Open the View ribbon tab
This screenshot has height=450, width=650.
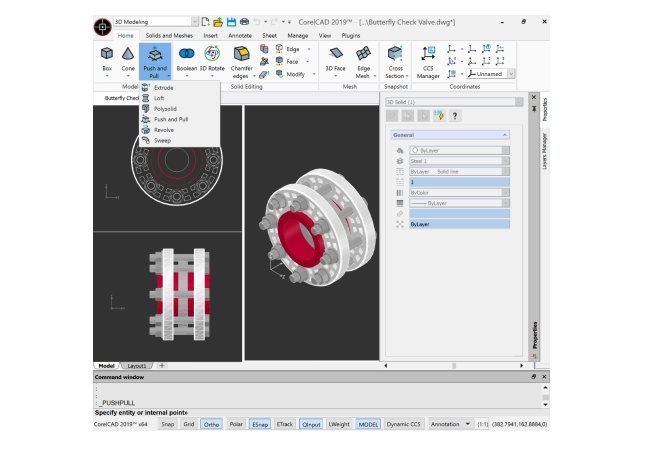[x=325, y=36]
